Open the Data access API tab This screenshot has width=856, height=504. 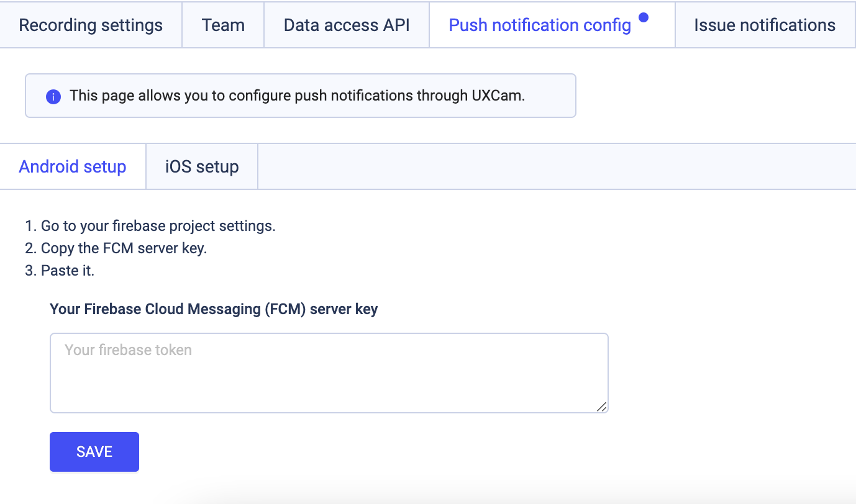point(347,25)
